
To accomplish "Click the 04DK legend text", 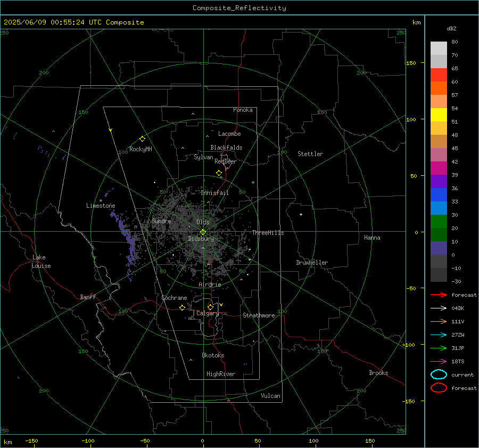I will click(458, 308).
